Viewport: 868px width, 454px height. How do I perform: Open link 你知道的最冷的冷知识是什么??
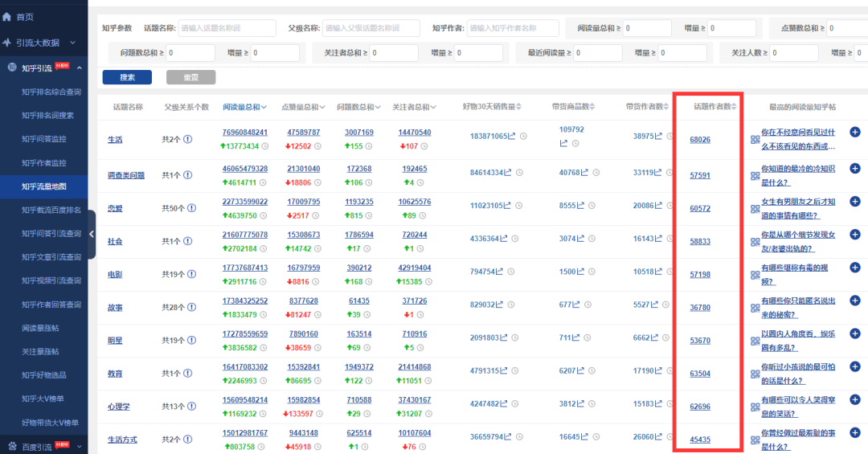click(798, 175)
